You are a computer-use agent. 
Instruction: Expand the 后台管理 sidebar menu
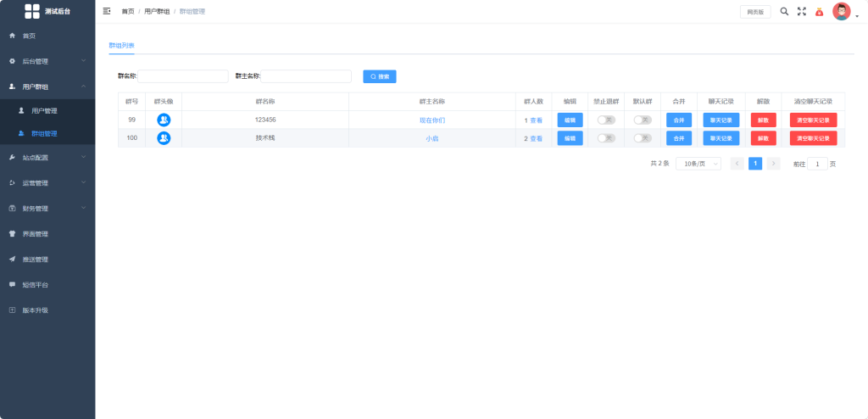47,61
